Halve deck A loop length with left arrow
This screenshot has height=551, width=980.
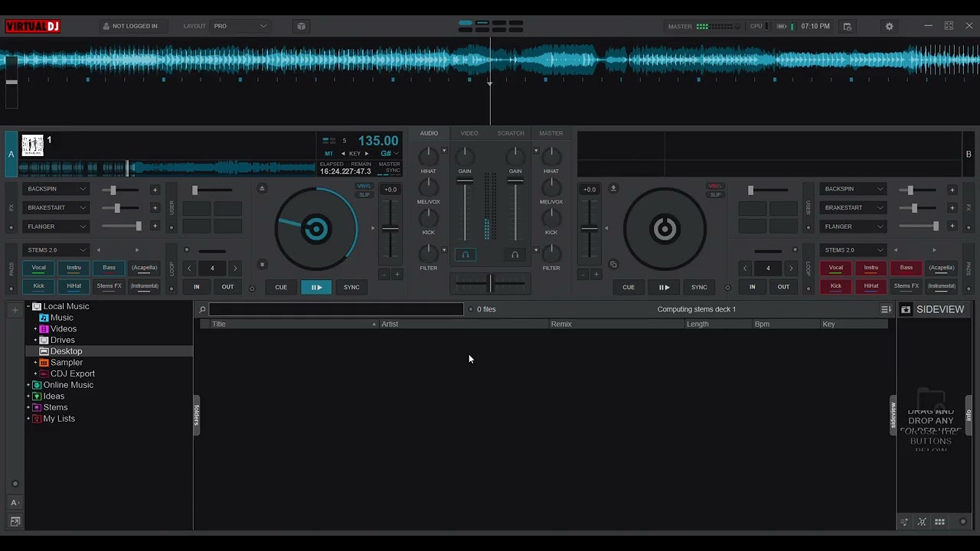pos(189,269)
